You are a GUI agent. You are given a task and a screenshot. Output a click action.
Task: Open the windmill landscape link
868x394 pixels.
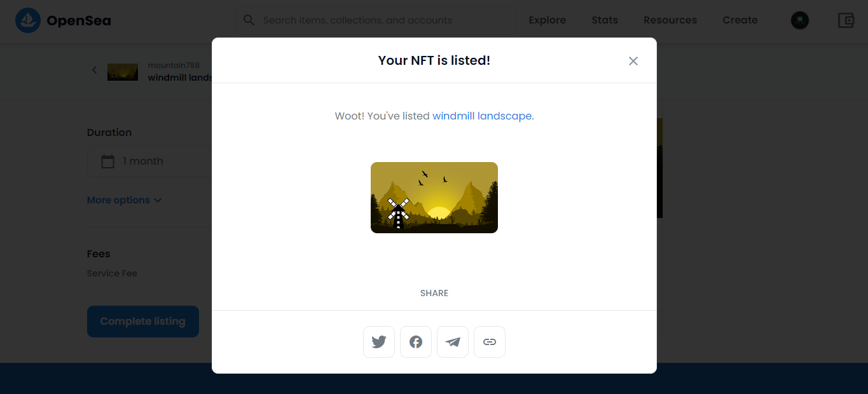[482, 116]
